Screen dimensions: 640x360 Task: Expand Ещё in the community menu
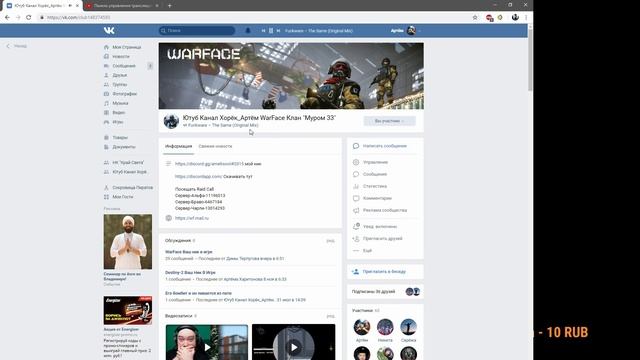coord(367,251)
